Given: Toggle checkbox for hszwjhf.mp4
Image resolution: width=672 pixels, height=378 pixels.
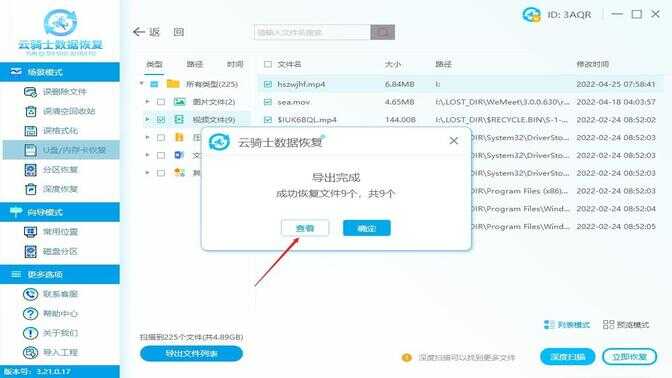Looking at the screenshot, I should click(x=268, y=84).
